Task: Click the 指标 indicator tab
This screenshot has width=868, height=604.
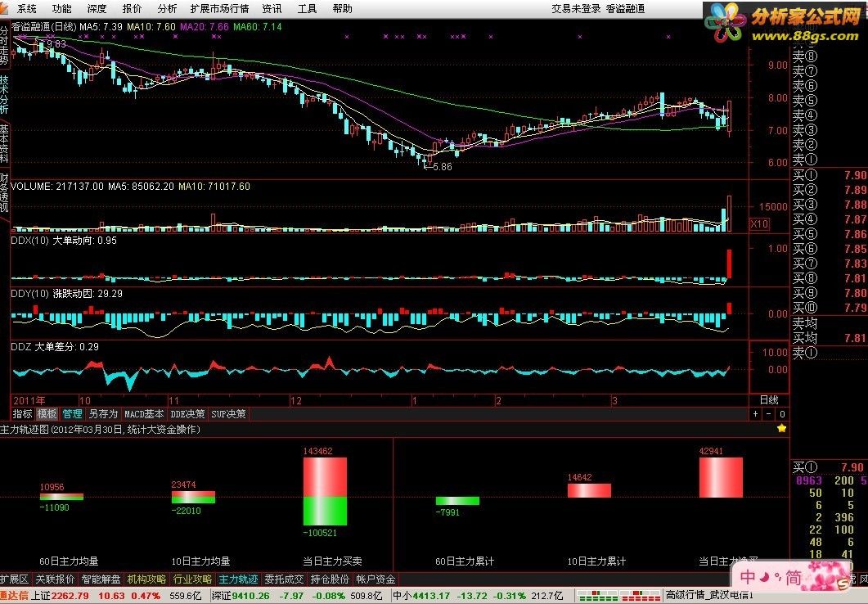Action: click(23, 413)
